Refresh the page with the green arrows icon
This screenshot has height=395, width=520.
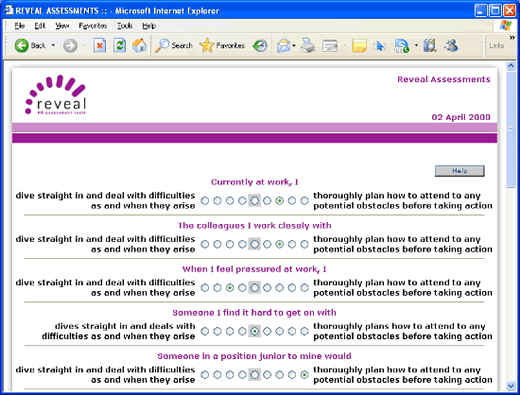(119, 45)
